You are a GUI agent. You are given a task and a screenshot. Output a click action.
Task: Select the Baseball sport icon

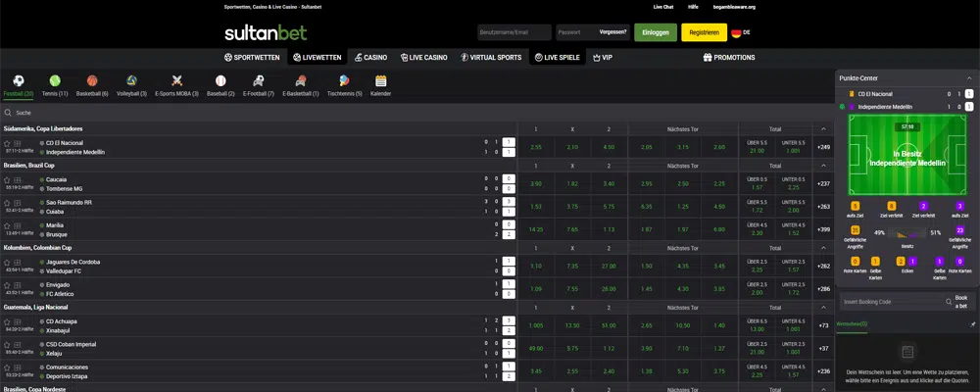(220, 81)
